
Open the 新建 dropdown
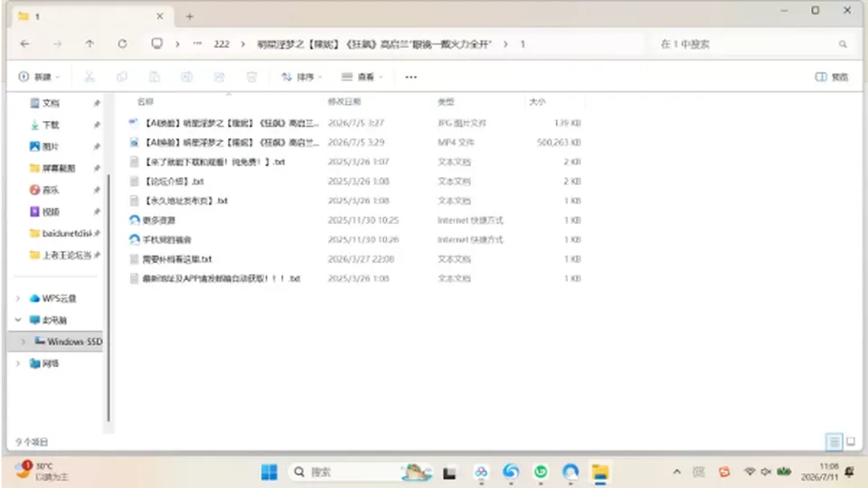click(x=39, y=77)
